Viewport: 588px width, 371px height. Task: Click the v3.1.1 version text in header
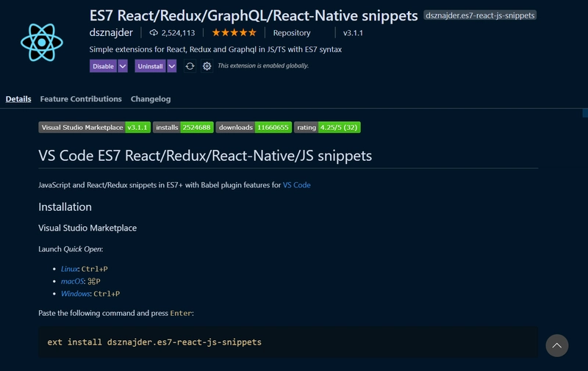(353, 33)
